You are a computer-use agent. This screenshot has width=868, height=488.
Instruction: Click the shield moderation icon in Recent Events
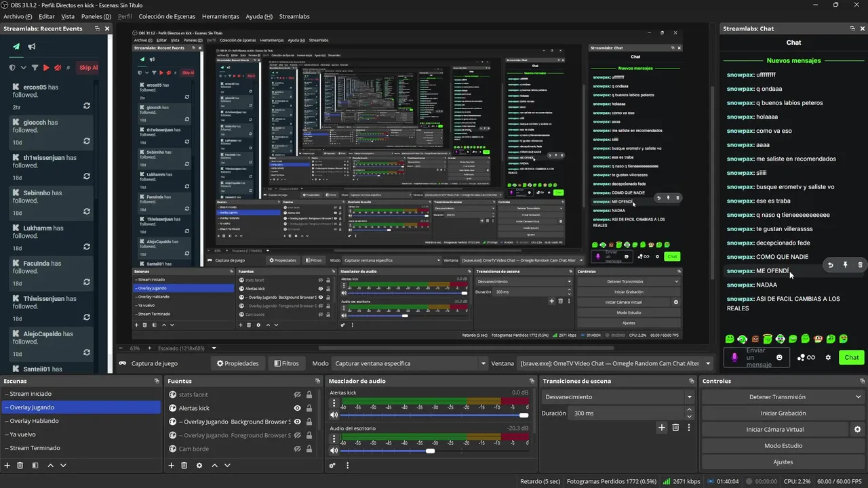[12, 68]
